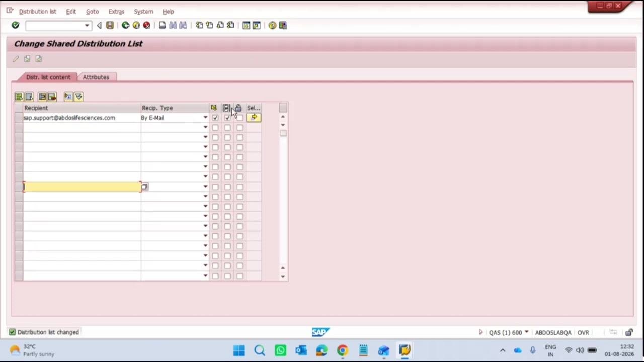
Task: Click the Previous Page icon
Action: tap(209, 25)
